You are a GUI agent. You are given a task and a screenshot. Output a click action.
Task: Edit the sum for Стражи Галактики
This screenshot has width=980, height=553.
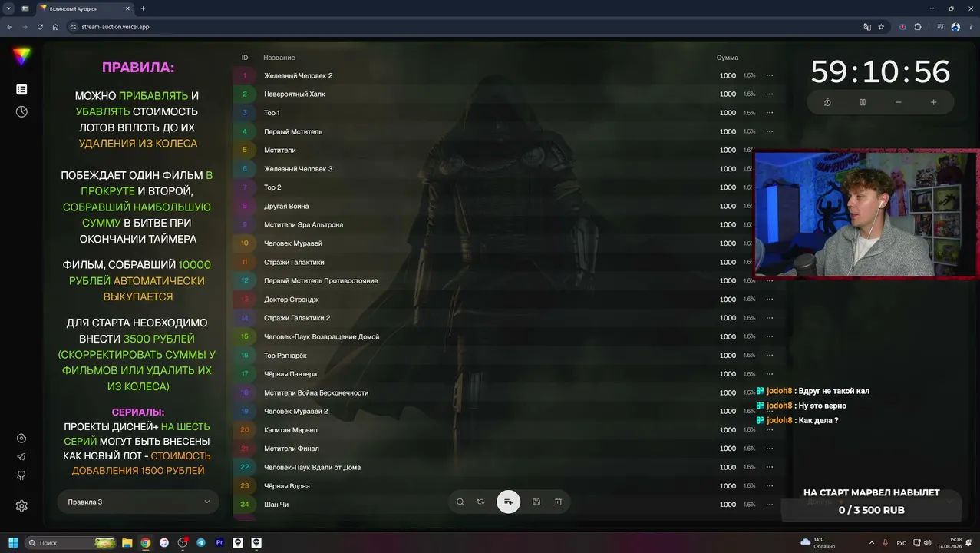727,262
